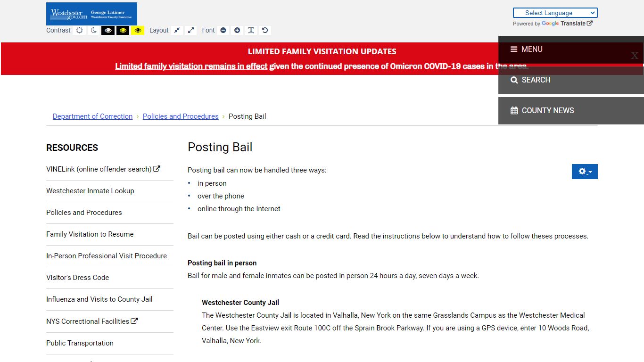
Task: Open VINELink online offender search
Action: [x=103, y=169]
